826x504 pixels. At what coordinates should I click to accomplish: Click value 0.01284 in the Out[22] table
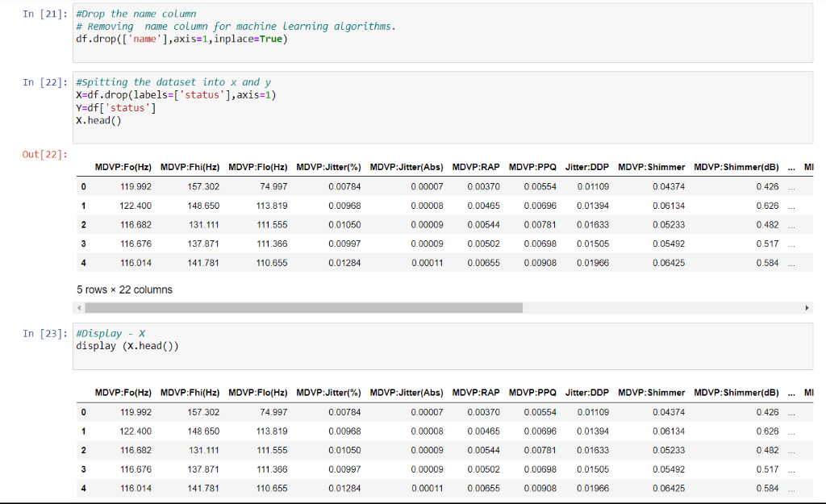(344, 263)
